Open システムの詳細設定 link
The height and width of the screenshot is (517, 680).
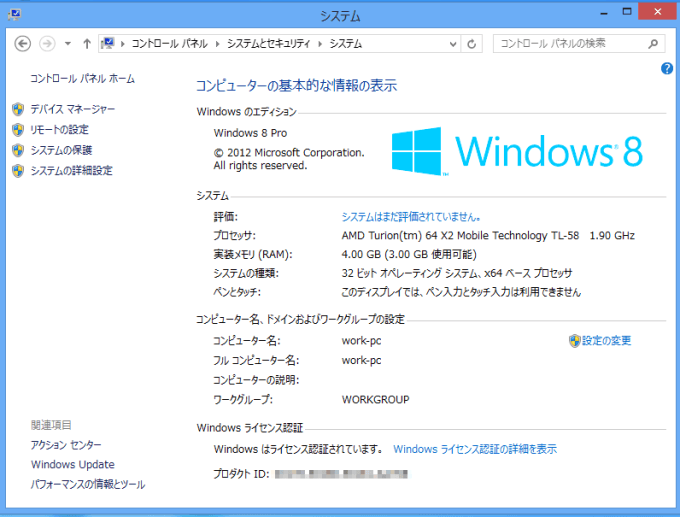71,170
